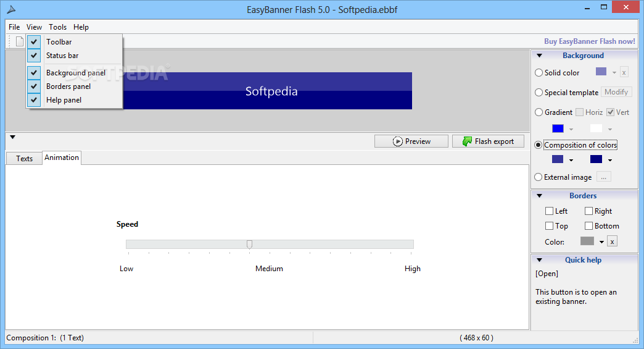This screenshot has width=644, height=349.
Task: Click the resize grip in status bar
Action: click(x=635, y=340)
